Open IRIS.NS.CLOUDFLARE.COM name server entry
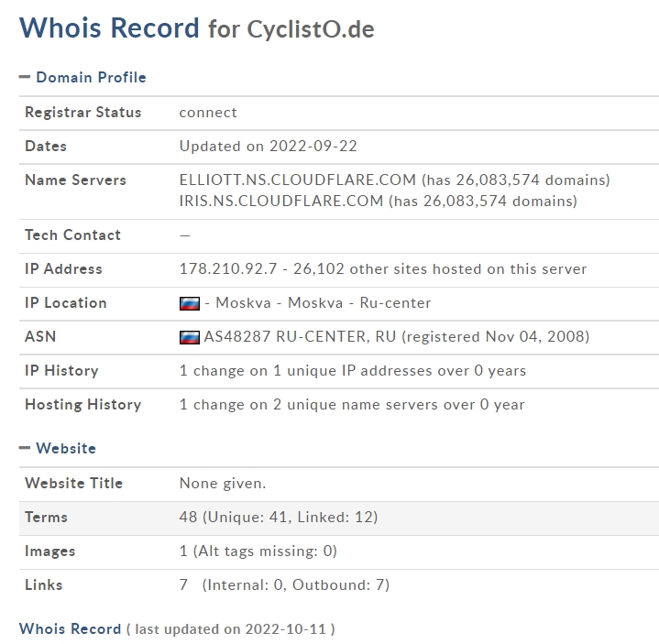This screenshot has width=659, height=644. [281, 201]
